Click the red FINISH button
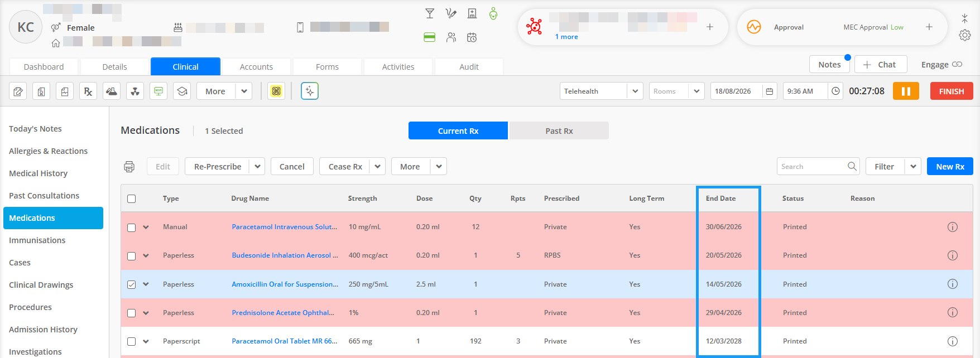Image resolution: width=980 pixels, height=358 pixels. point(952,91)
